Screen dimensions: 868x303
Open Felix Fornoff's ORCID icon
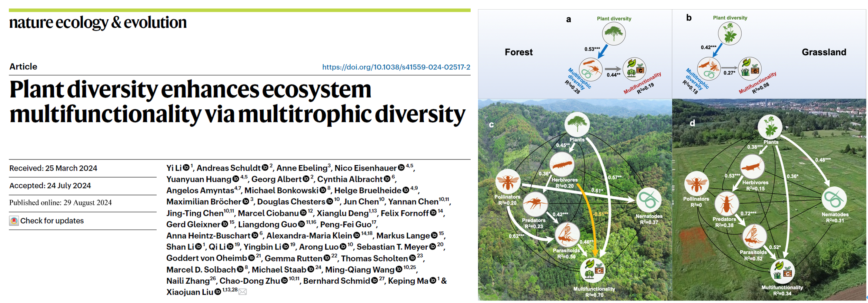pyautogui.click(x=433, y=213)
